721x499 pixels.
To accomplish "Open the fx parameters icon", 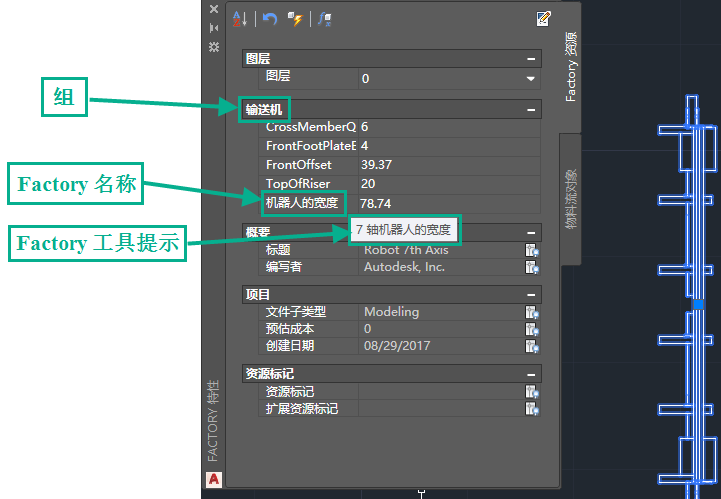I will tap(325, 19).
